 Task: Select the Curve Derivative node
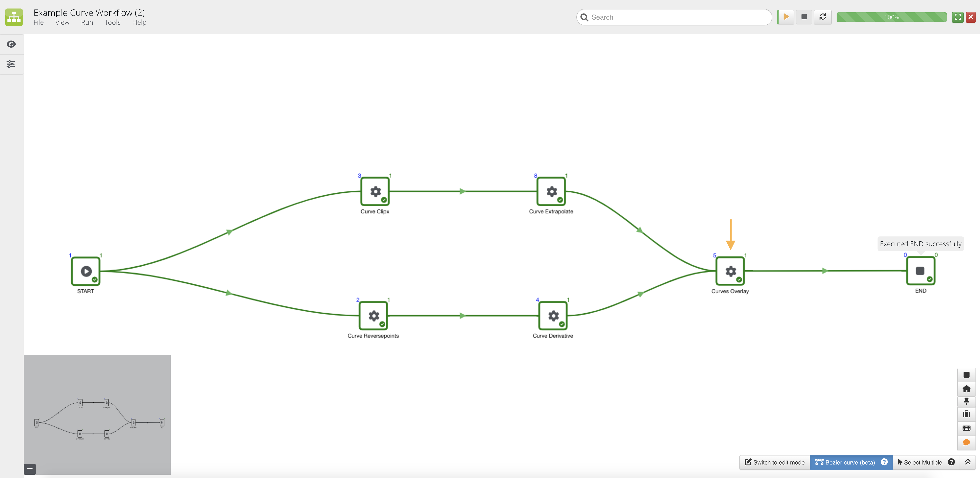click(x=553, y=315)
